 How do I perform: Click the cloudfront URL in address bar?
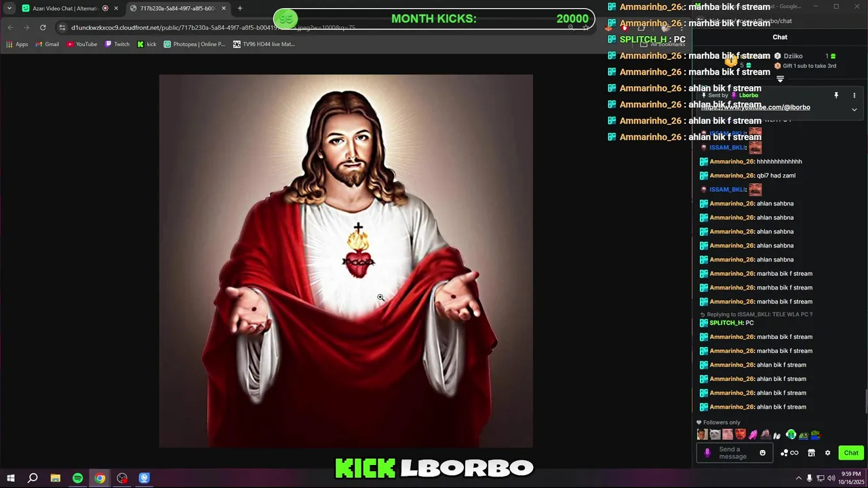(x=213, y=28)
